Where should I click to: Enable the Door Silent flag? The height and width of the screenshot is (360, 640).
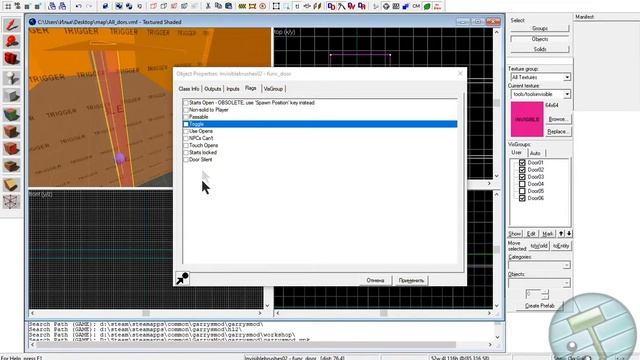pos(186,160)
